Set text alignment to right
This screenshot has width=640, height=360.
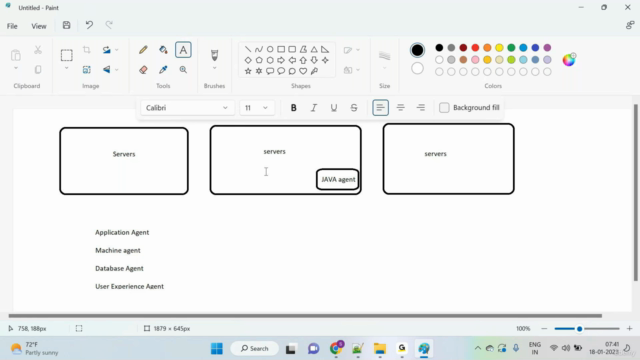pyautogui.click(x=420, y=108)
